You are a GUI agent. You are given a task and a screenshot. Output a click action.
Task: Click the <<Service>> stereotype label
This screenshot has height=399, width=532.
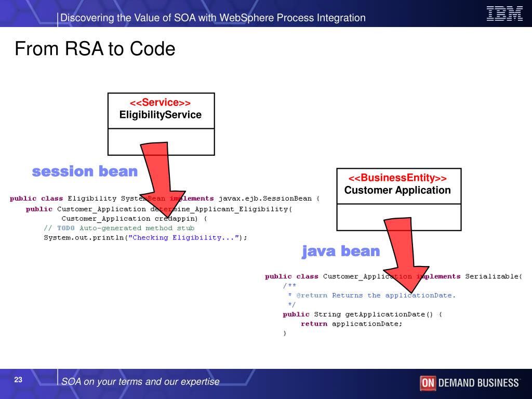click(x=160, y=102)
